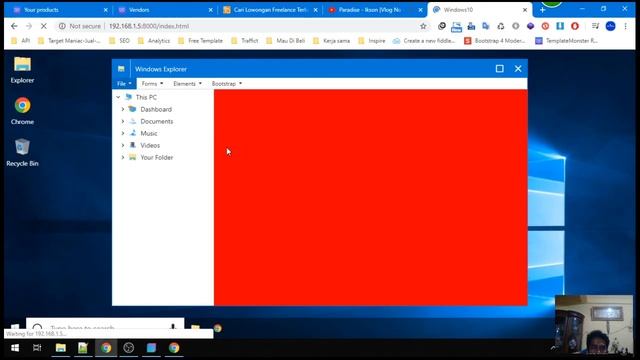Click the red Opera-style extension icon
The height and width of the screenshot is (360, 640).
(x=575, y=26)
